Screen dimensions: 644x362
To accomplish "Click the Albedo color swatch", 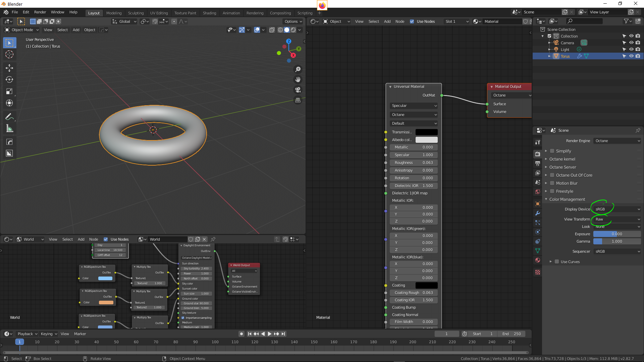I will [x=426, y=140].
